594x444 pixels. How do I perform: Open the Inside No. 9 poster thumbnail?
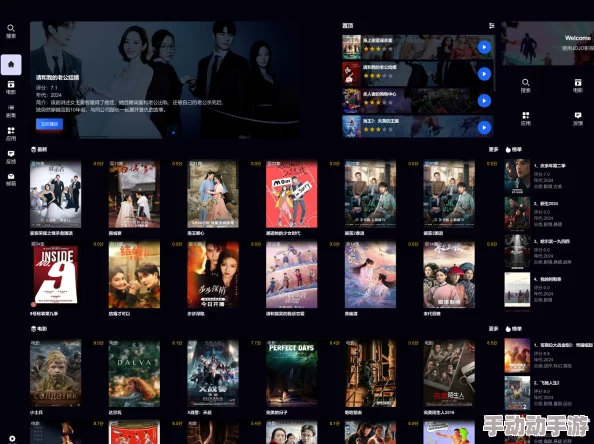[56, 275]
